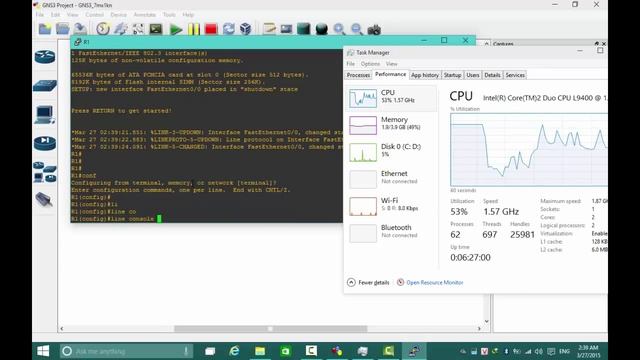Click the Save project icon
Viewport: 640px width, 360px height.
coord(80,29)
